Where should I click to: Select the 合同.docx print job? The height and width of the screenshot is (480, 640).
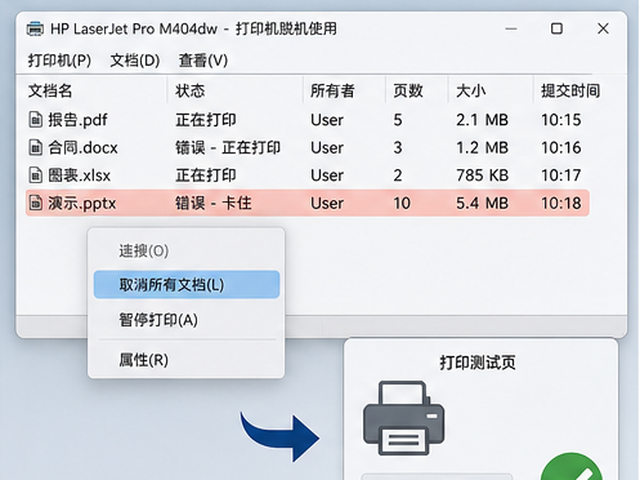pyautogui.click(x=307, y=148)
